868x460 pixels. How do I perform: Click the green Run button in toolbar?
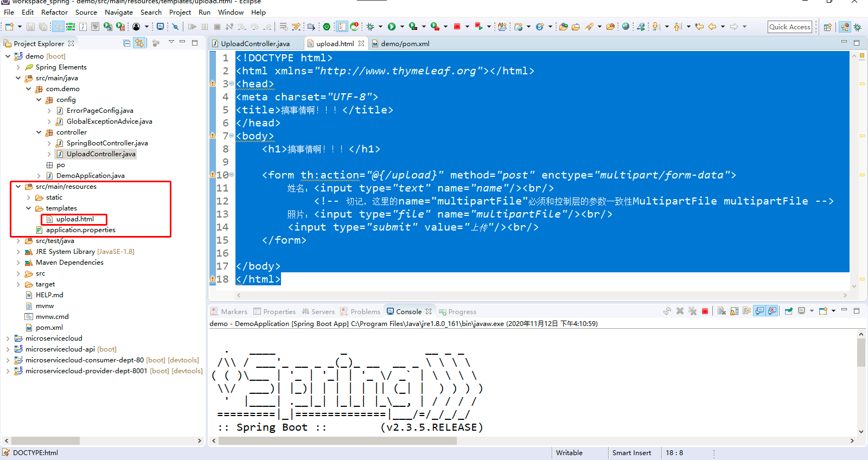pos(392,27)
